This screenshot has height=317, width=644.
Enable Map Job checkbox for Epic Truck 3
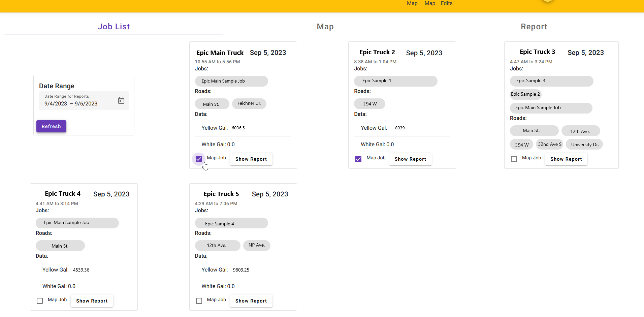[x=514, y=159]
